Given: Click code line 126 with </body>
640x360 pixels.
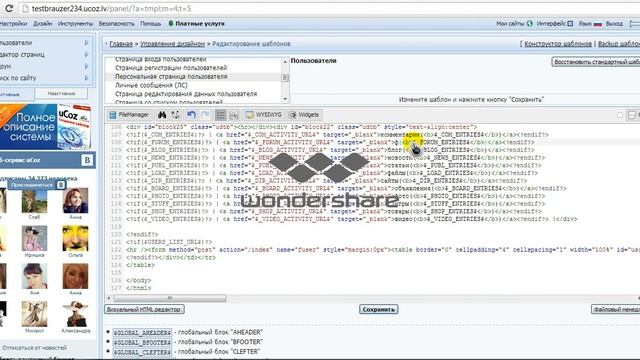Looking at the screenshot, I should coord(139,281).
